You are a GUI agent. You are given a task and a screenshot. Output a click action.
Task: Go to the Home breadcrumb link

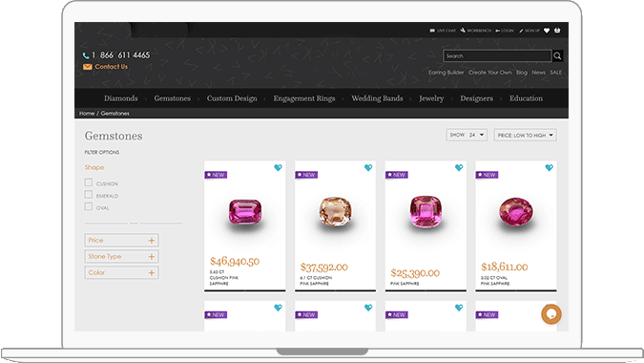pyautogui.click(x=87, y=113)
